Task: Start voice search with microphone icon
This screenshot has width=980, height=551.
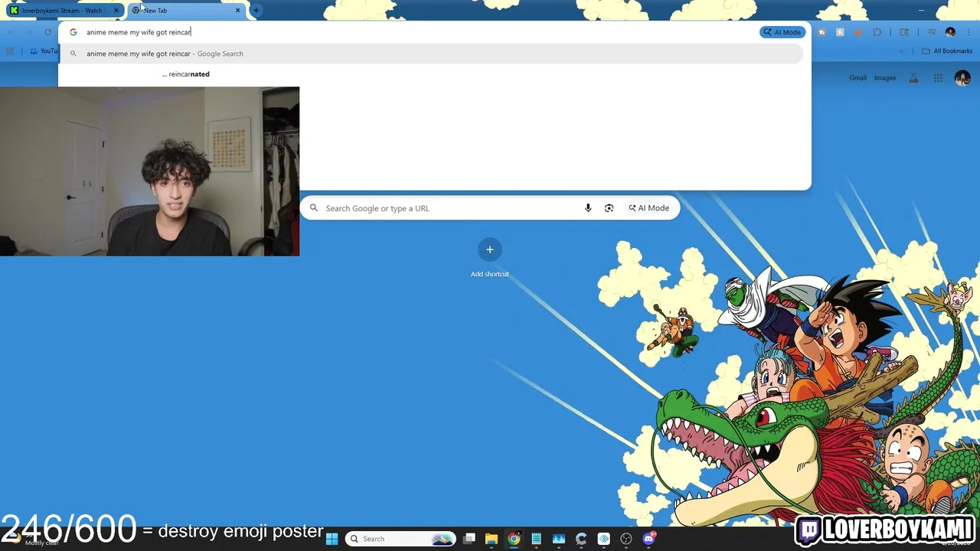Action: [588, 208]
